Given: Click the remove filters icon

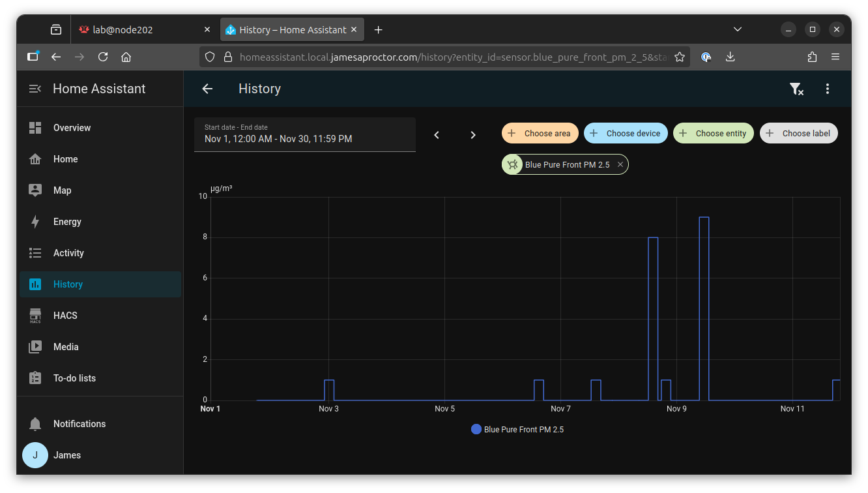Looking at the screenshot, I should 796,89.
